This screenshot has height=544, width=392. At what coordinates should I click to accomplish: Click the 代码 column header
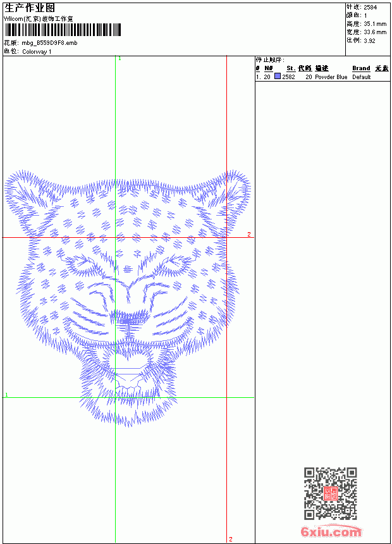[x=305, y=68]
